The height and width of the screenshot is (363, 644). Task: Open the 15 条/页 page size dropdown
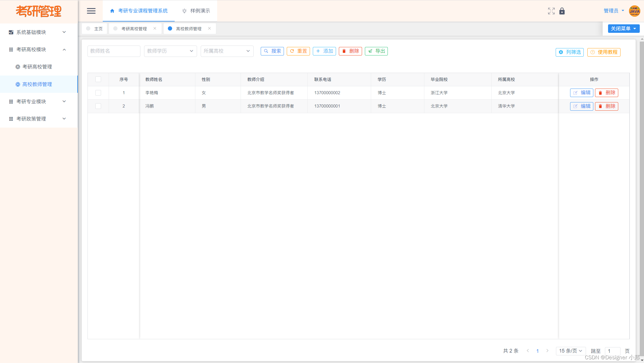tap(570, 351)
